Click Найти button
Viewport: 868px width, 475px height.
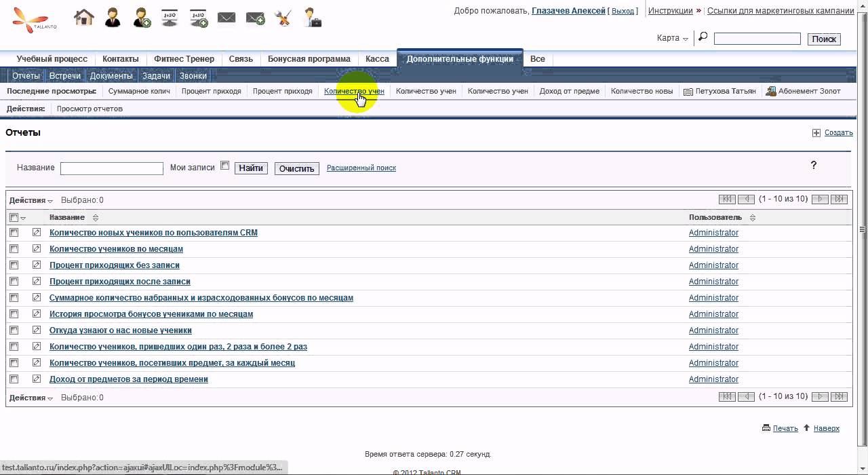point(251,168)
